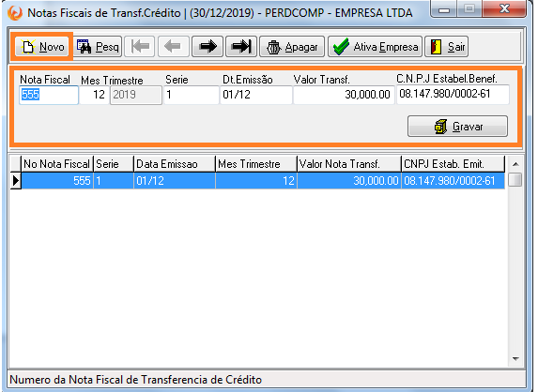Open the Pesq search button
The height and width of the screenshot is (392, 538).
[x=98, y=47]
